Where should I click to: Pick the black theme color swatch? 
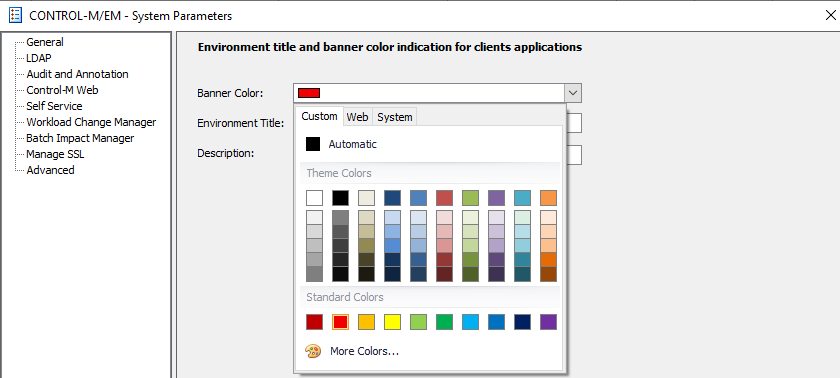click(x=340, y=198)
